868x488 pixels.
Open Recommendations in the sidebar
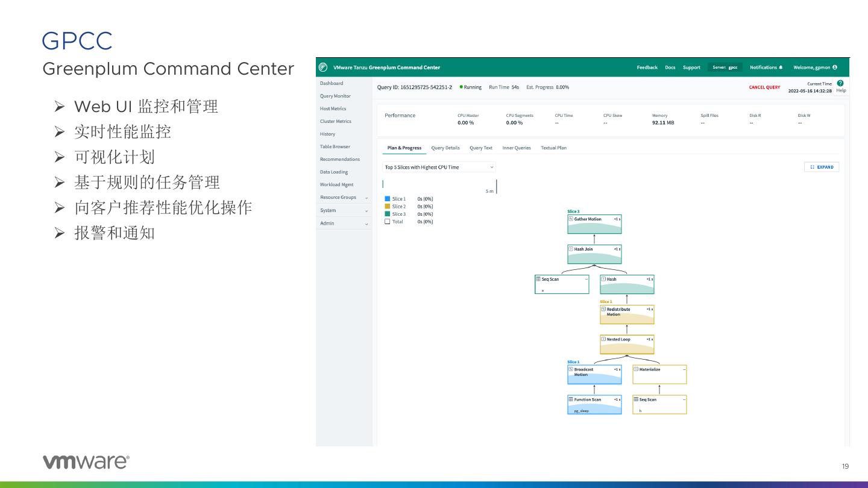pyautogui.click(x=340, y=159)
